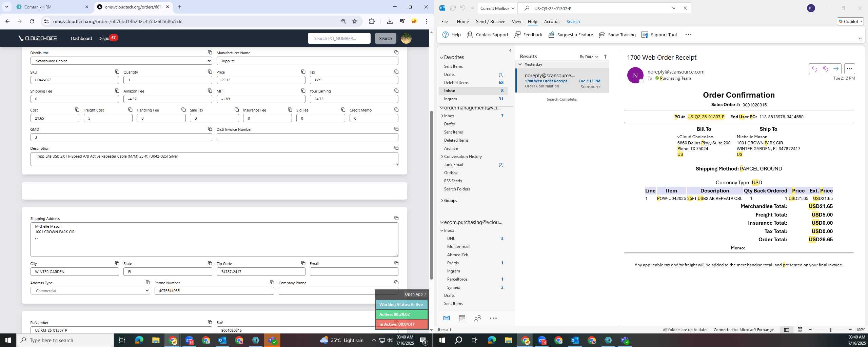Copy the PoNumber value
The height and width of the screenshot is (347, 868).
(x=210, y=322)
